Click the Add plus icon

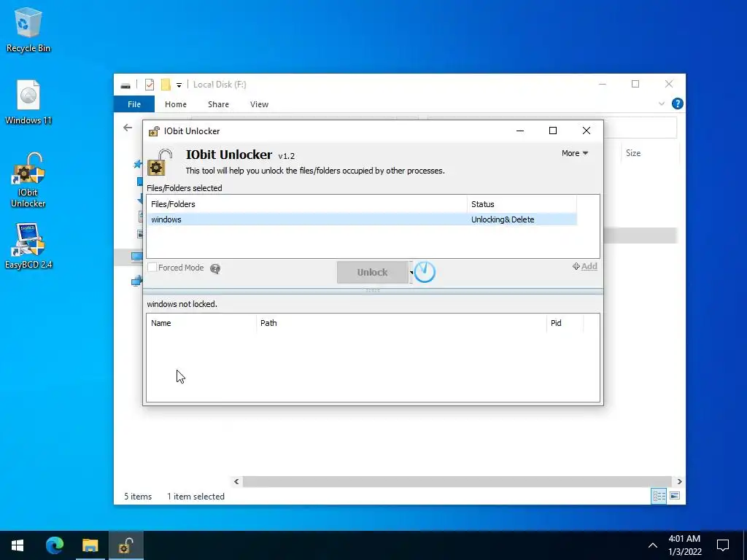tap(576, 266)
